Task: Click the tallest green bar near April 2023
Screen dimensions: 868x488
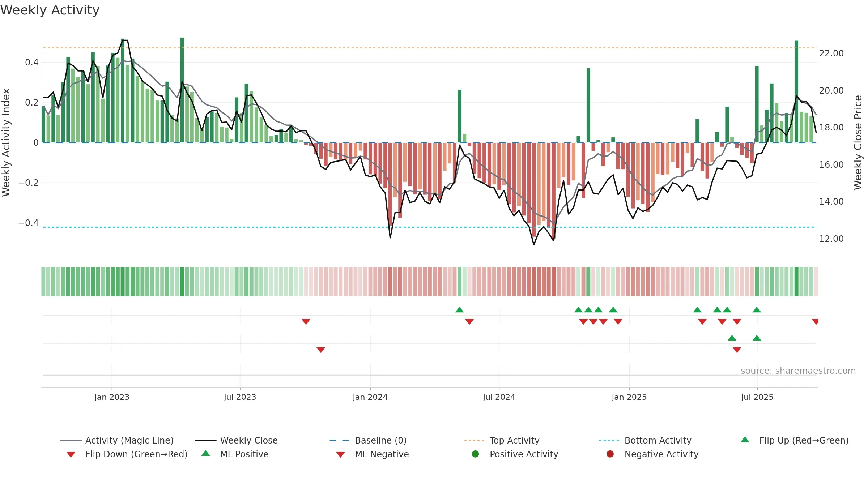Action: (x=182, y=90)
